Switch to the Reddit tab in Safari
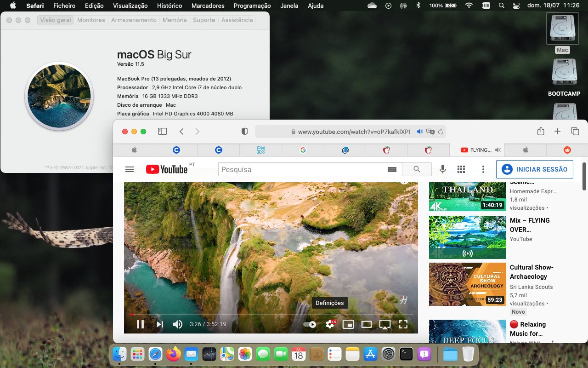The width and height of the screenshot is (588, 368). tap(567, 150)
